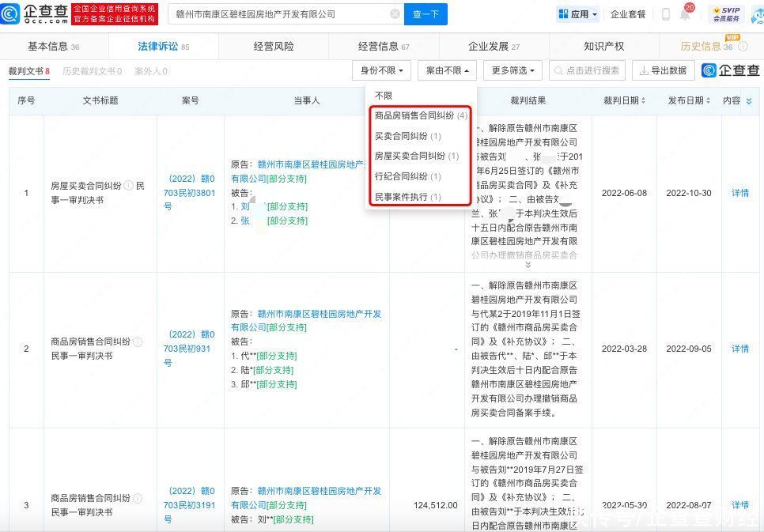
Task: Sort by 裁判日期 column arrows
Action: pyautogui.click(x=643, y=100)
